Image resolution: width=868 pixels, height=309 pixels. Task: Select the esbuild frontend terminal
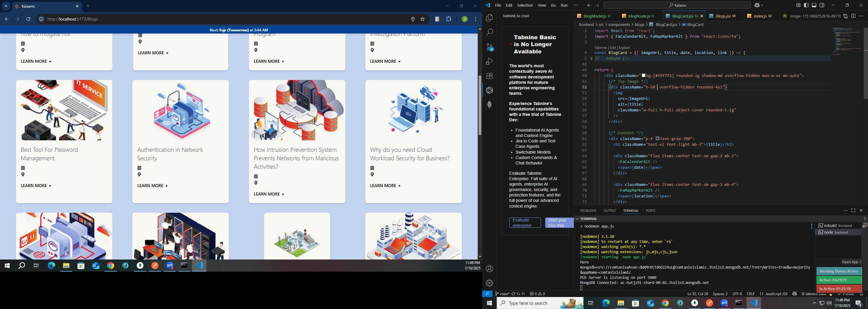tap(838, 225)
